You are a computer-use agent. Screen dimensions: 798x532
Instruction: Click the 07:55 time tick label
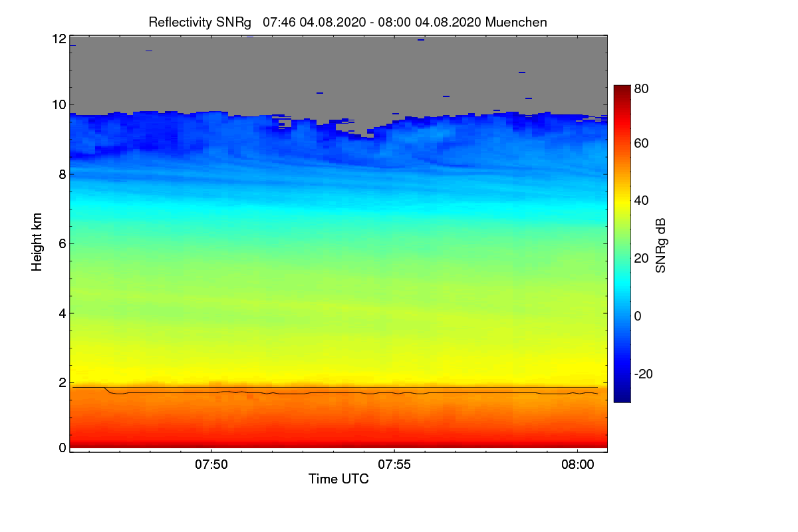point(394,464)
